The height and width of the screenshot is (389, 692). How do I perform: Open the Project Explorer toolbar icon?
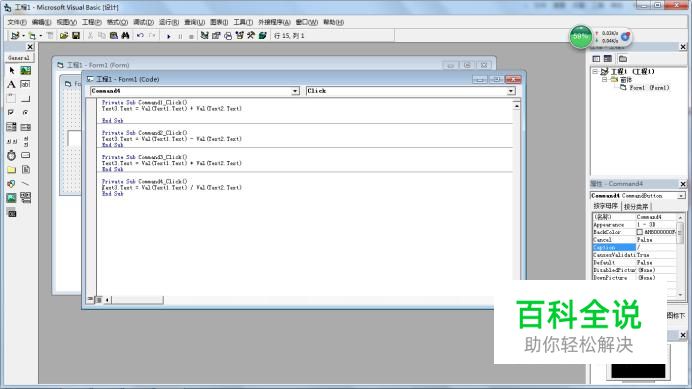point(204,36)
